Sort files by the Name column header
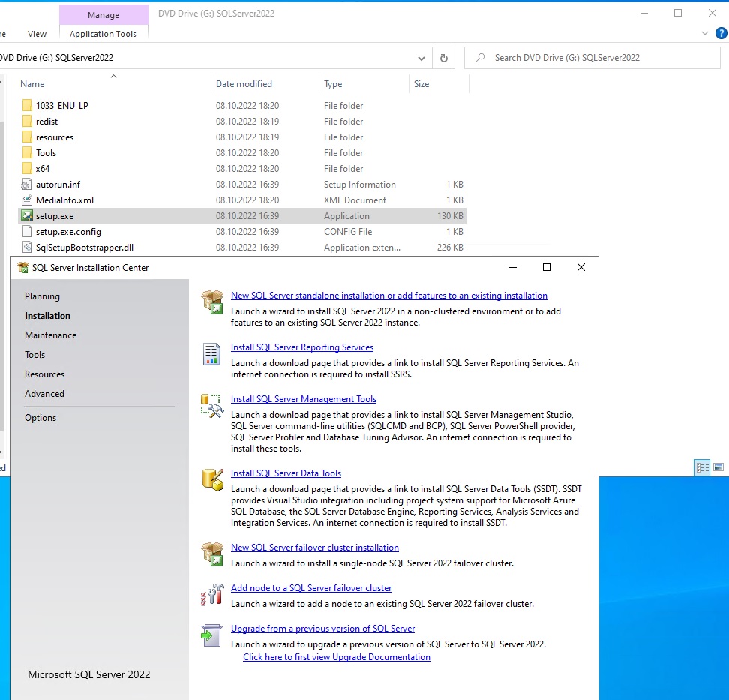Screen dimensions: 729x700 [32, 84]
